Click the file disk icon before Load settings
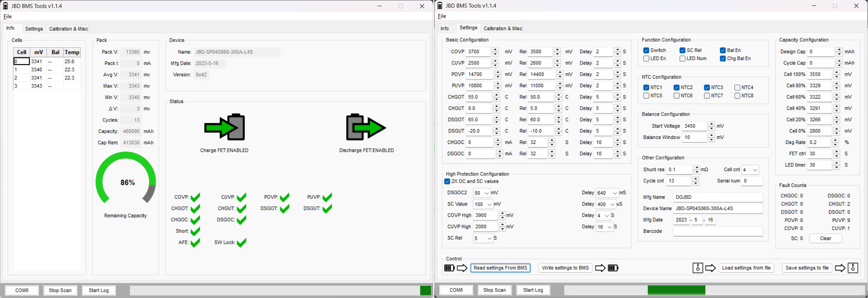 [x=698, y=268]
